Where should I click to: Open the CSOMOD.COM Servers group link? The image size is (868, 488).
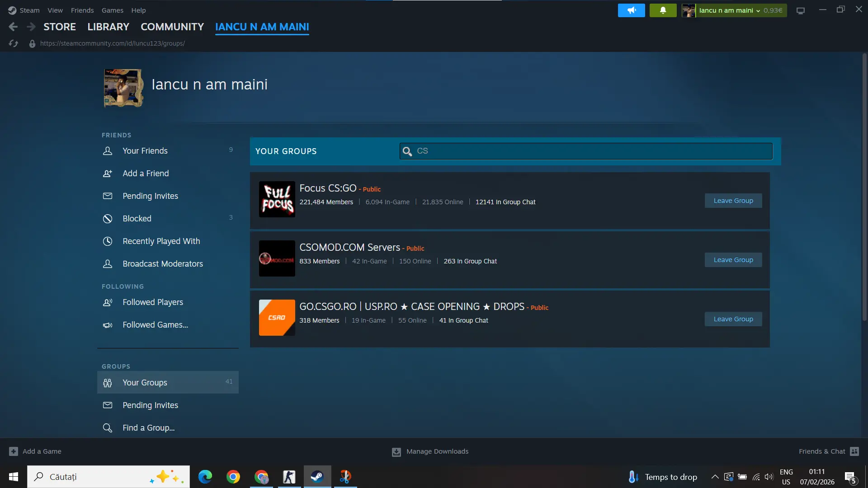349,248
